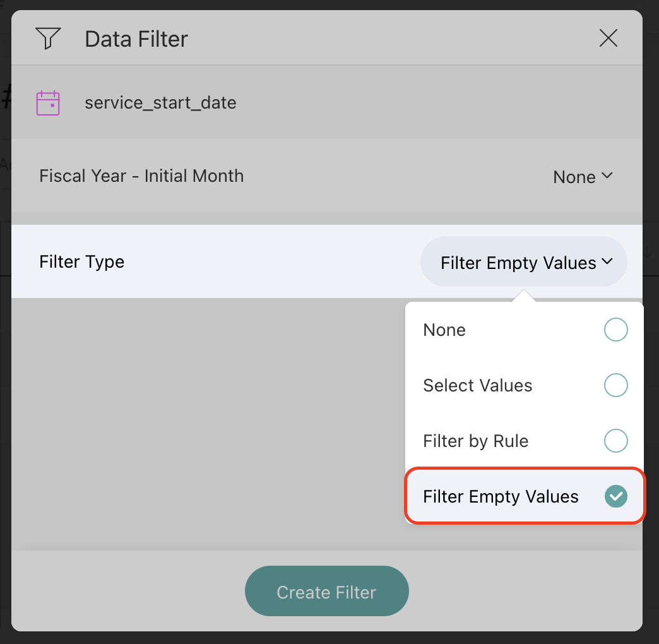Click the highlighted "Filter Empty Values" list entry
The height and width of the screenshot is (644, 659).
pos(501,497)
